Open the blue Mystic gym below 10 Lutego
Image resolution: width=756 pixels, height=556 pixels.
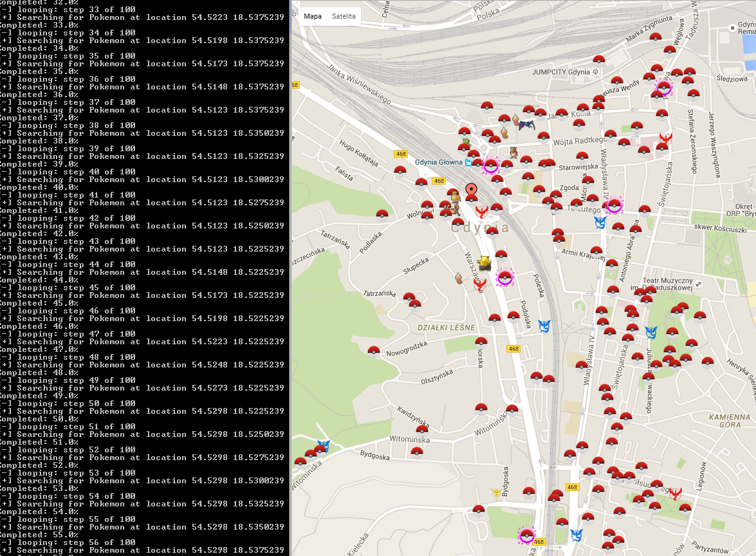coord(600,222)
